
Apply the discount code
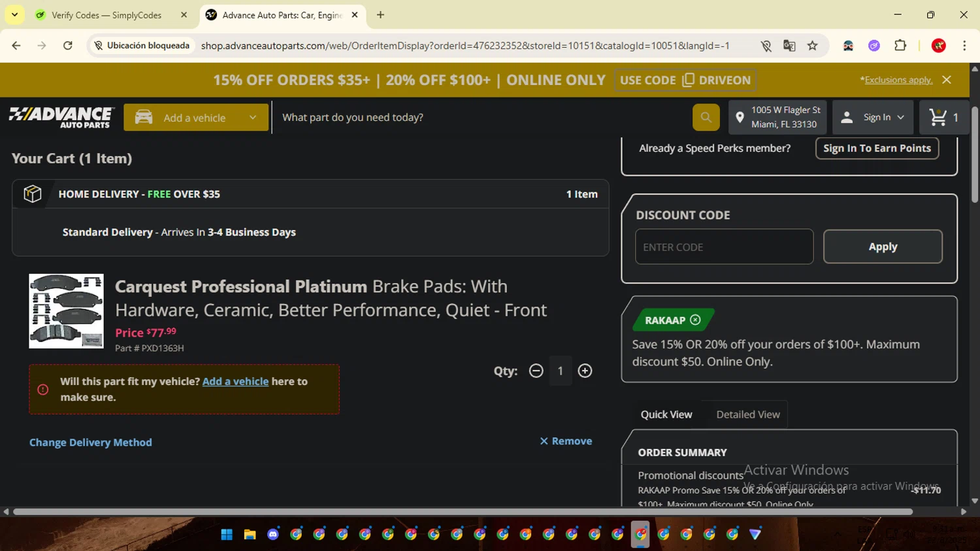pos(883,247)
